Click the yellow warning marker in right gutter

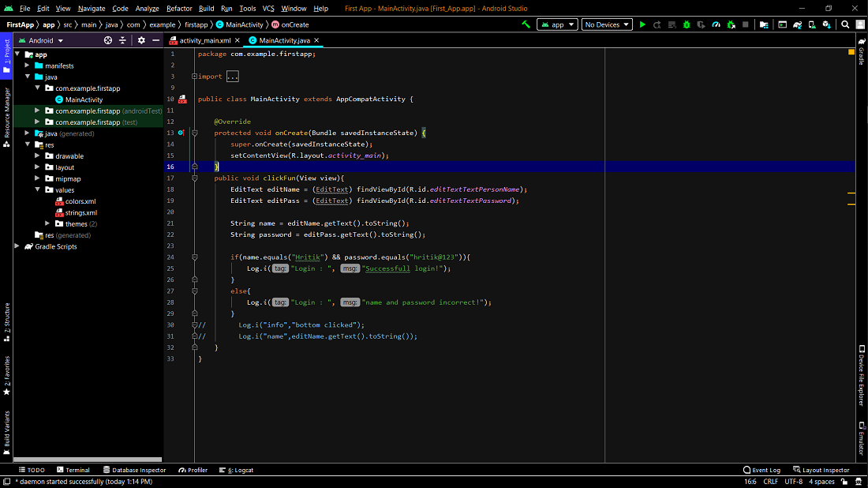pos(851,52)
